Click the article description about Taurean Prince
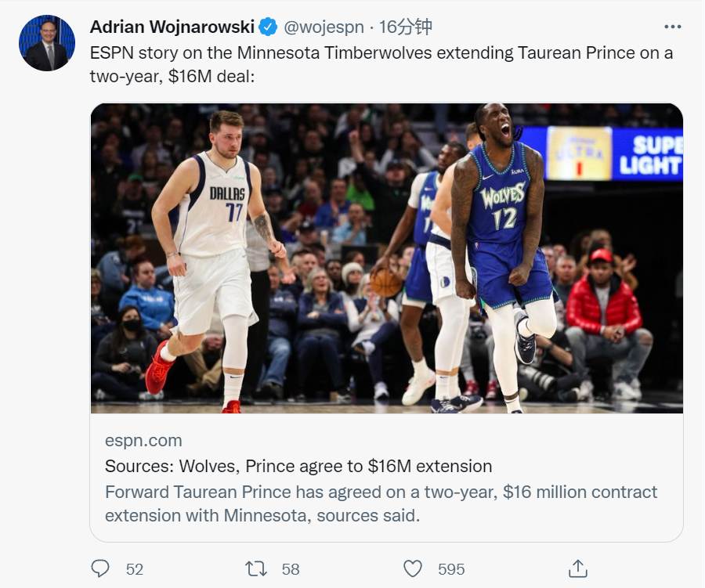The image size is (705, 588). pos(381,503)
